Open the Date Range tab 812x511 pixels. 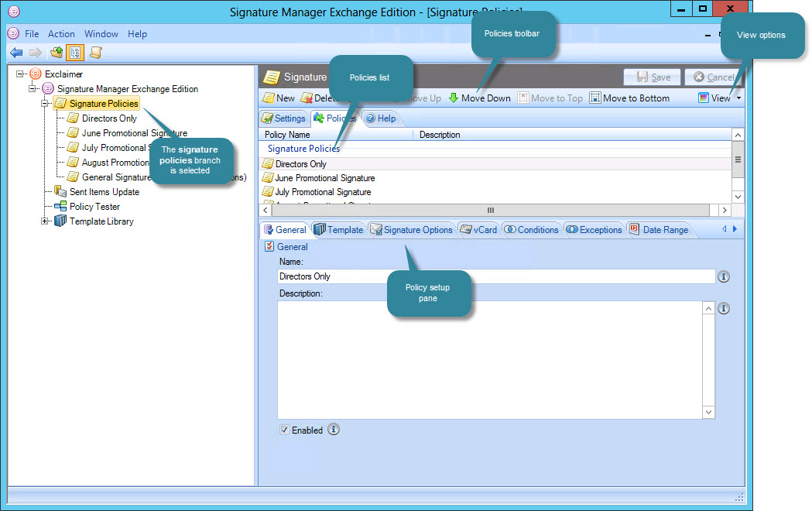[660, 230]
